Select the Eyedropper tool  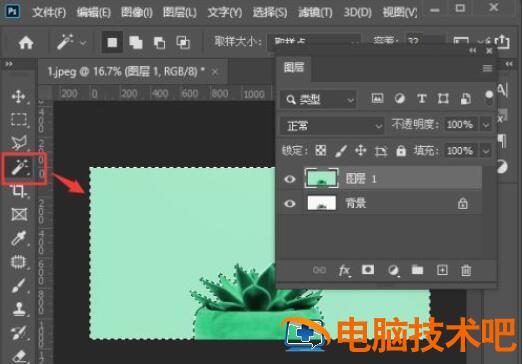pos(19,238)
